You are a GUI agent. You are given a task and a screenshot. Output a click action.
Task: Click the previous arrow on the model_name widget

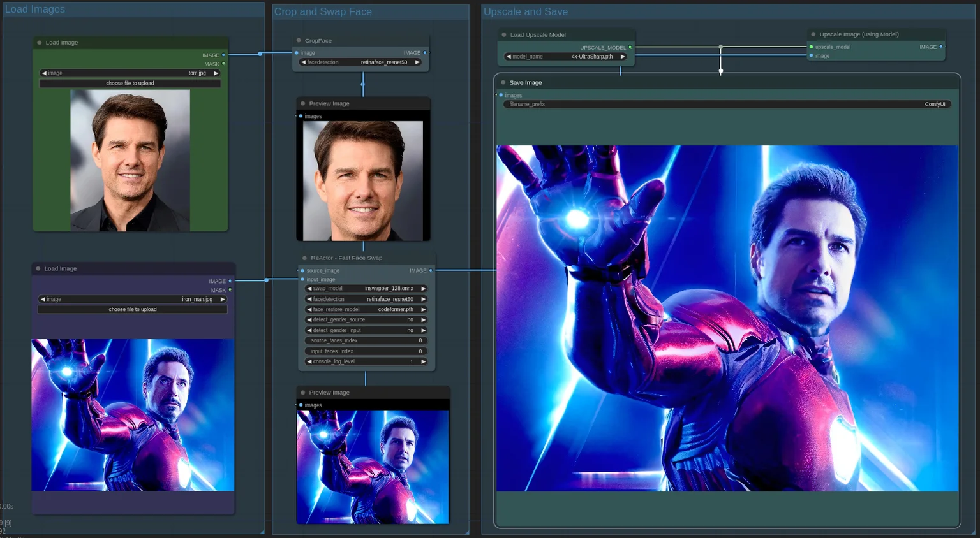click(509, 57)
